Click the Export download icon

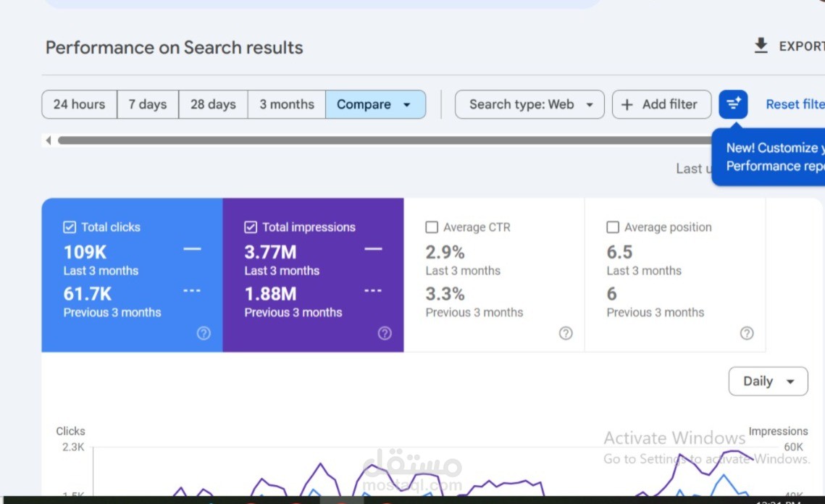point(761,46)
